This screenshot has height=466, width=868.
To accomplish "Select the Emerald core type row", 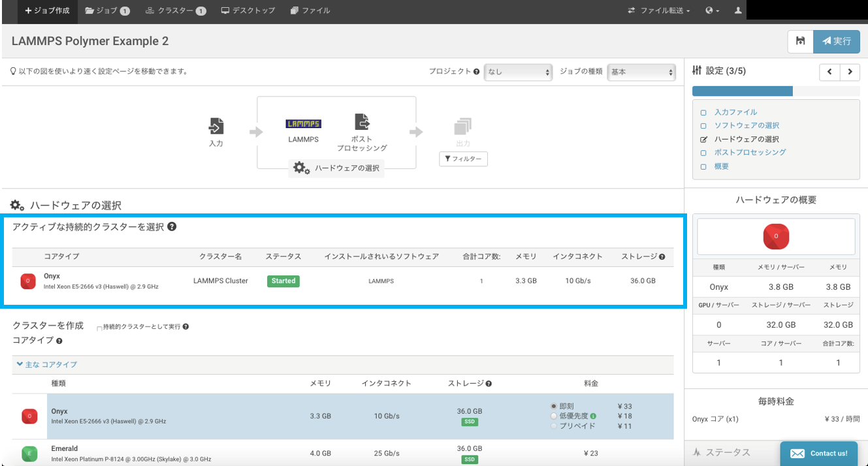I will pos(343,454).
